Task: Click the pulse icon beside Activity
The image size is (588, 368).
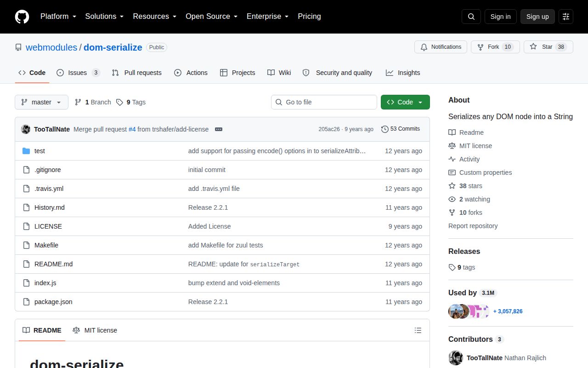Action: tap(452, 159)
